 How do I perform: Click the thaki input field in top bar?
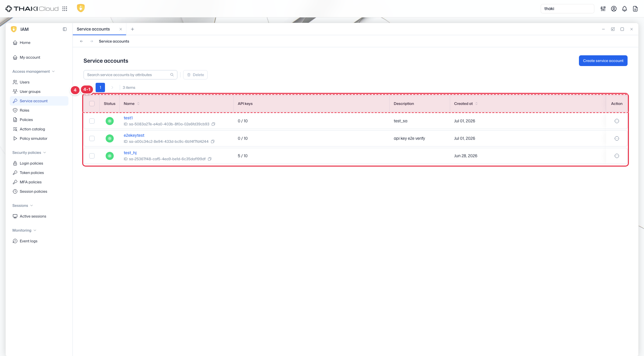tap(568, 9)
